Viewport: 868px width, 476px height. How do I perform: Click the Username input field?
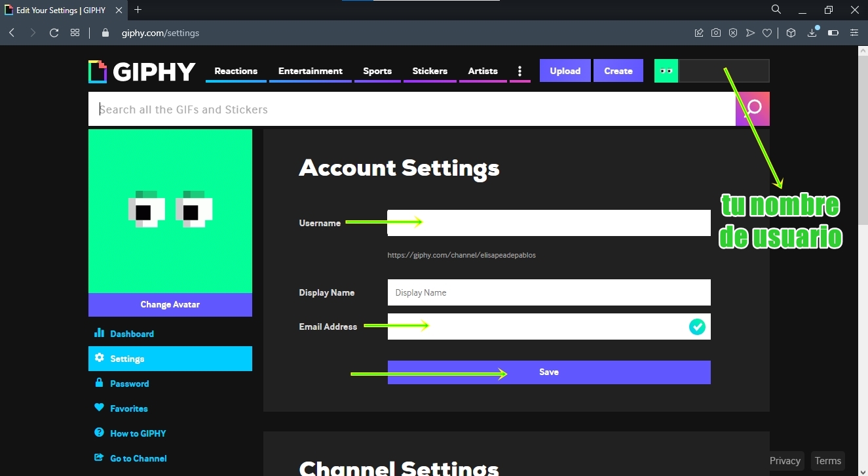pyautogui.click(x=549, y=223)
